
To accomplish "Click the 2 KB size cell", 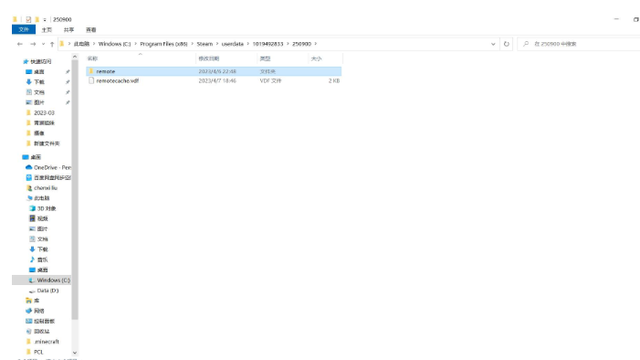I will (x=334, y=81).
